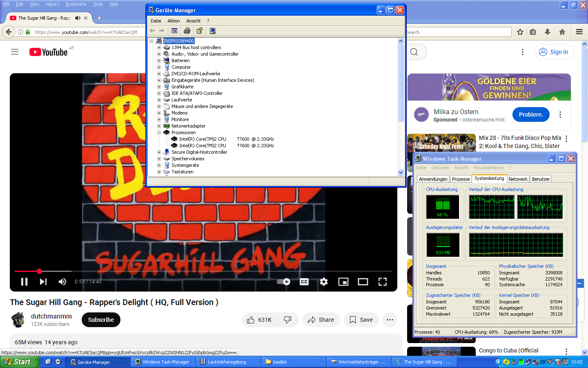Switch to theater mode
588x368 pixels.
(363, 282)
